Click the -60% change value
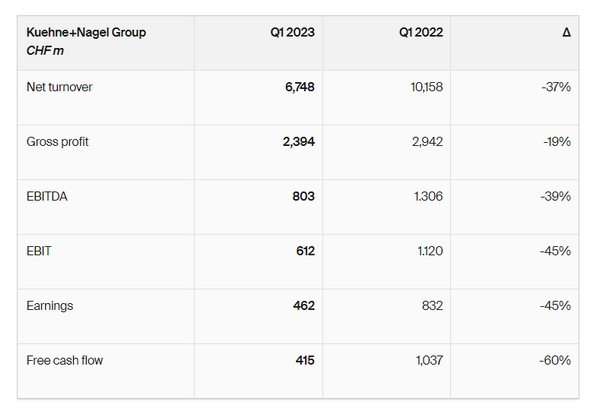This screenshot has width=600, height=405. [x=555, y=360]
